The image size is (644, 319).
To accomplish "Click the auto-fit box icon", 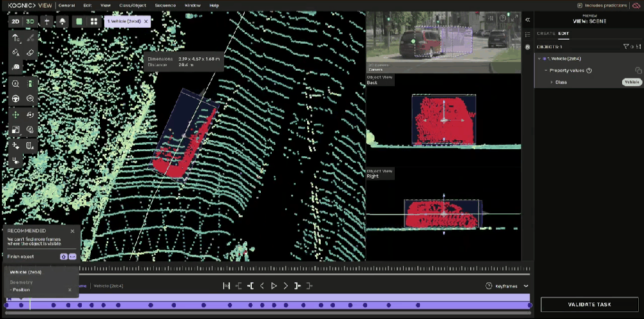I will click(30, 145).
